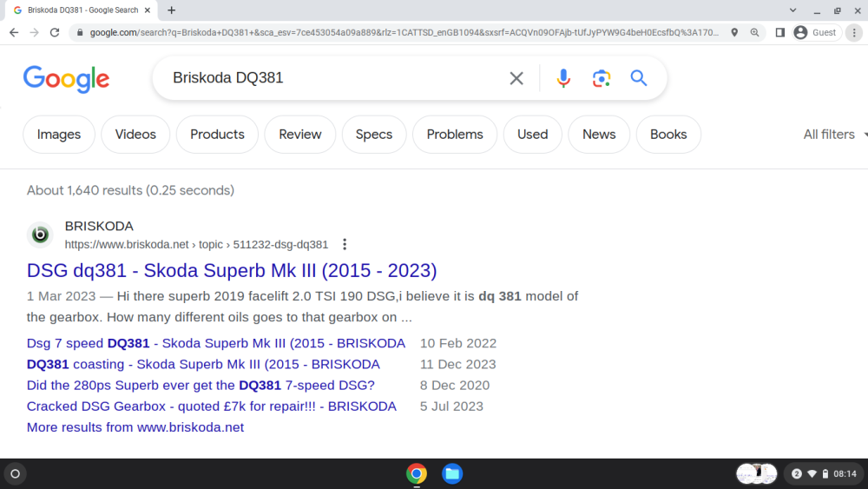Select the Used filter chip
The image size is (868, 489).
533,134
